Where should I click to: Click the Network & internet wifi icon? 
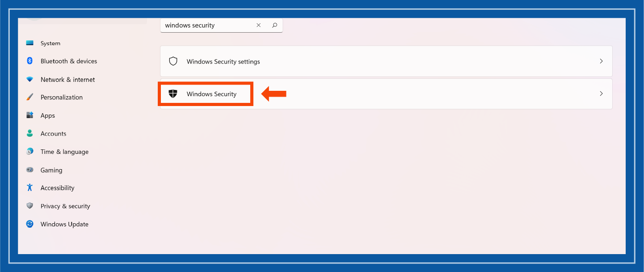point(30,79)
